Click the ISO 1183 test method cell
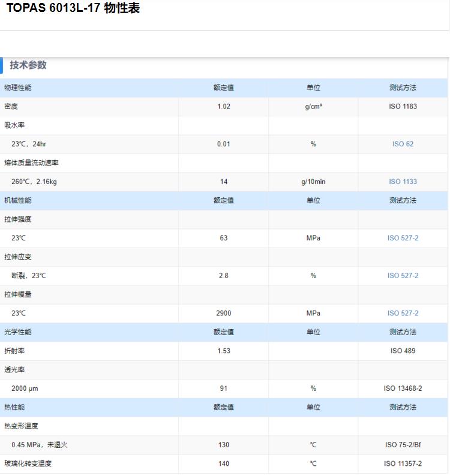 [x=403, y=107]
